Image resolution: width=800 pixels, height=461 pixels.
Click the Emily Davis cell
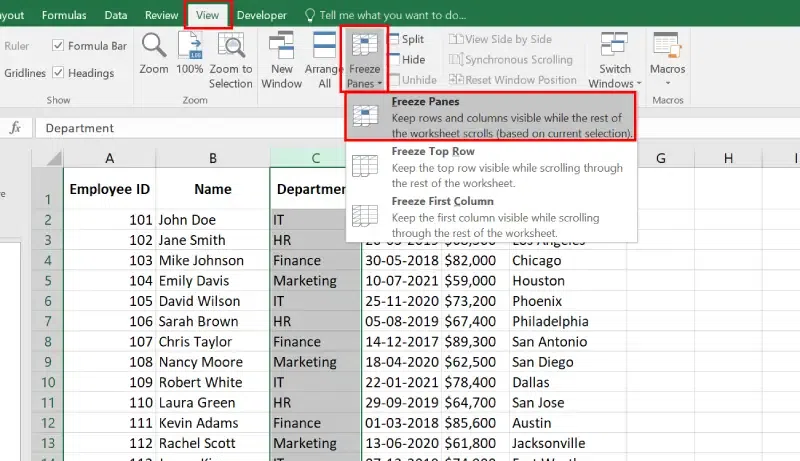213,281
